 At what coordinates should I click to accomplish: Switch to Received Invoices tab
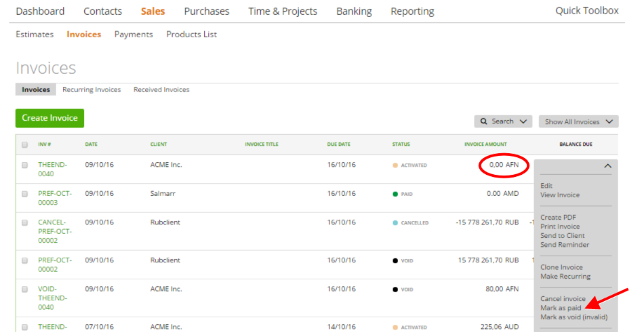pyautogui.click(x=161, y=90)
